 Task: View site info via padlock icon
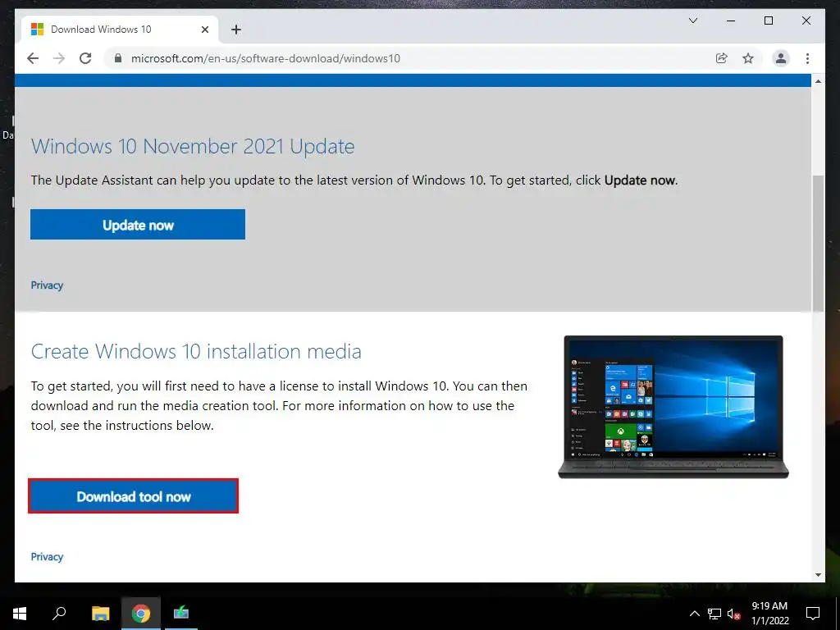point(118,58)
